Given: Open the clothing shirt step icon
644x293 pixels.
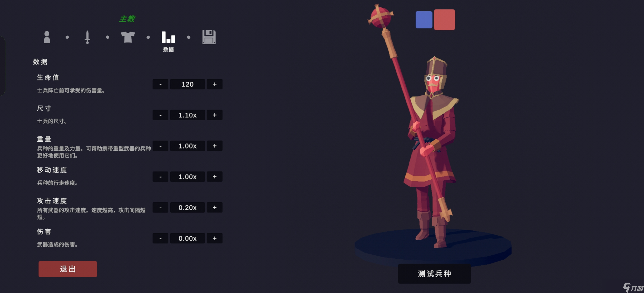Looking at the screenshot, I should (128, 37).
